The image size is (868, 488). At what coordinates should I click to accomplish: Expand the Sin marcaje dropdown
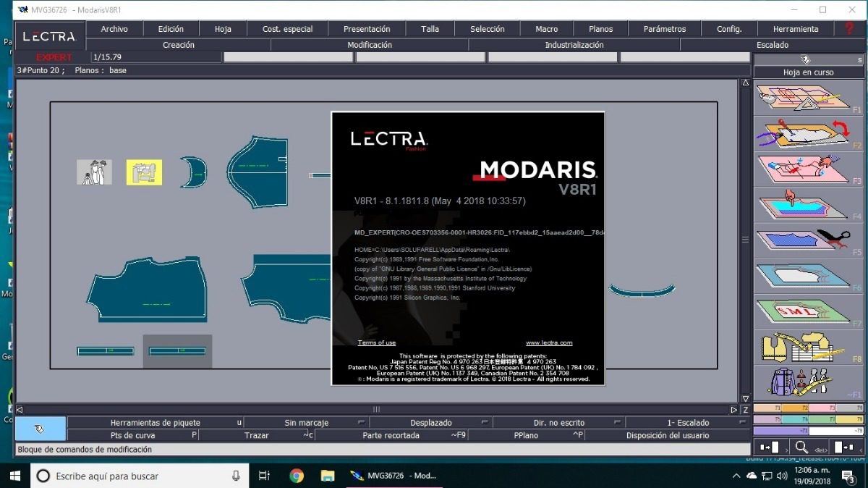click(x=307, y=423)
